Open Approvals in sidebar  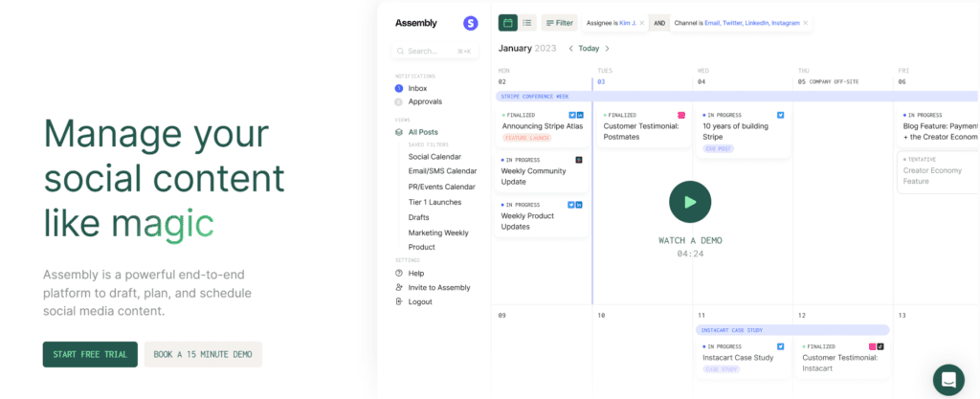[x=425, y=101]
